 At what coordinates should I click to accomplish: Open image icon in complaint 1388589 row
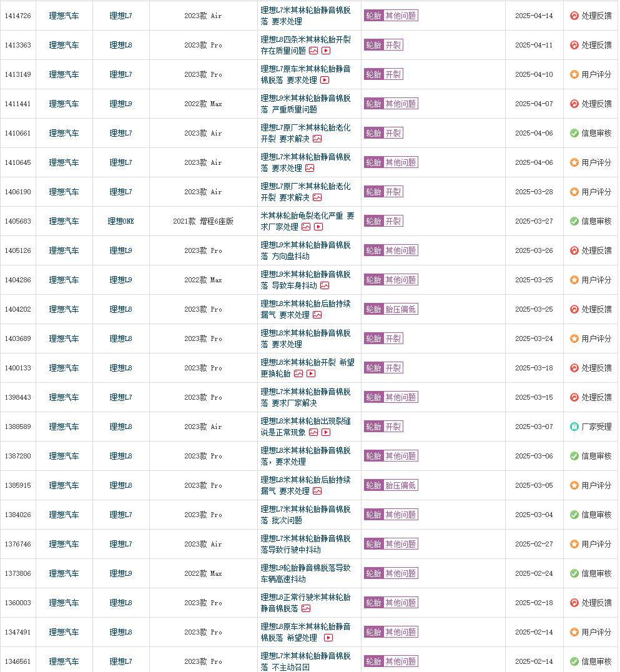coord(313,432)
